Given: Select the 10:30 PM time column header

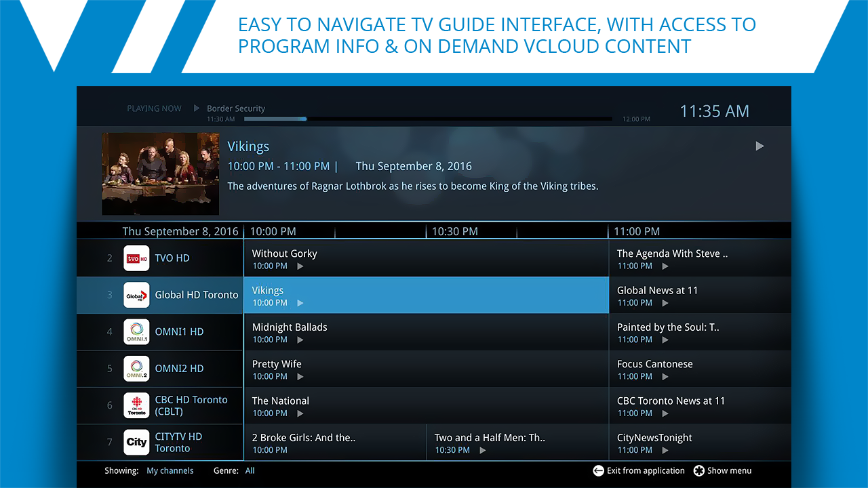Looking at the screenshot, I should point(455,232).
